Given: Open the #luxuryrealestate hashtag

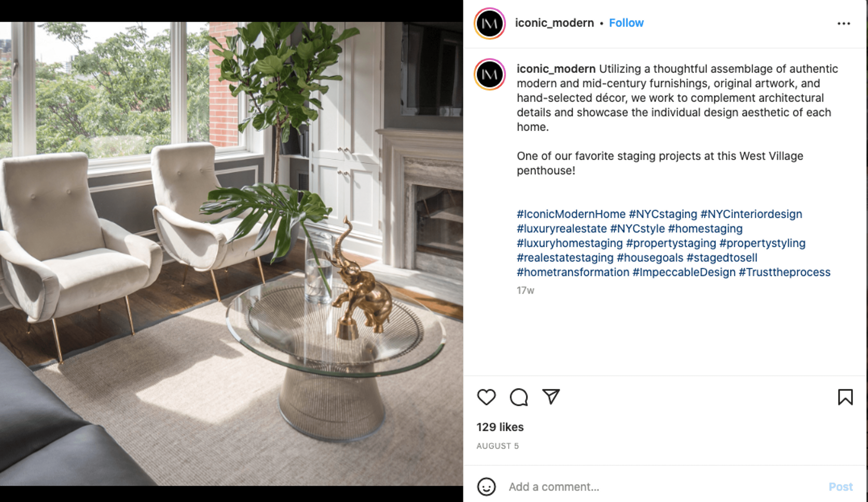Looking at the screenshot, I should point(561,228).
